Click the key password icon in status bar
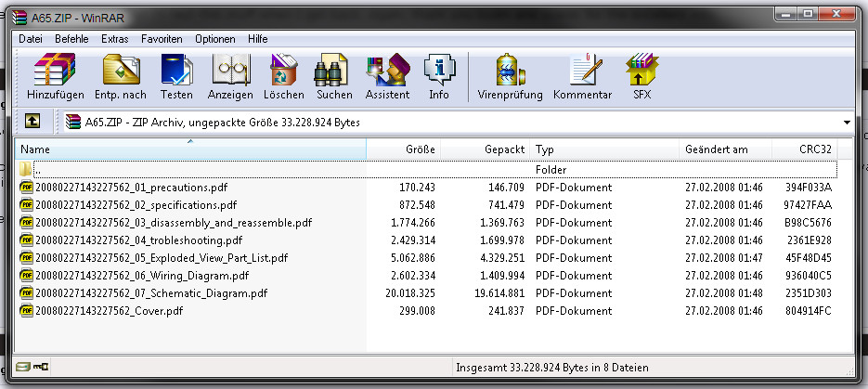 click(41, 367)
